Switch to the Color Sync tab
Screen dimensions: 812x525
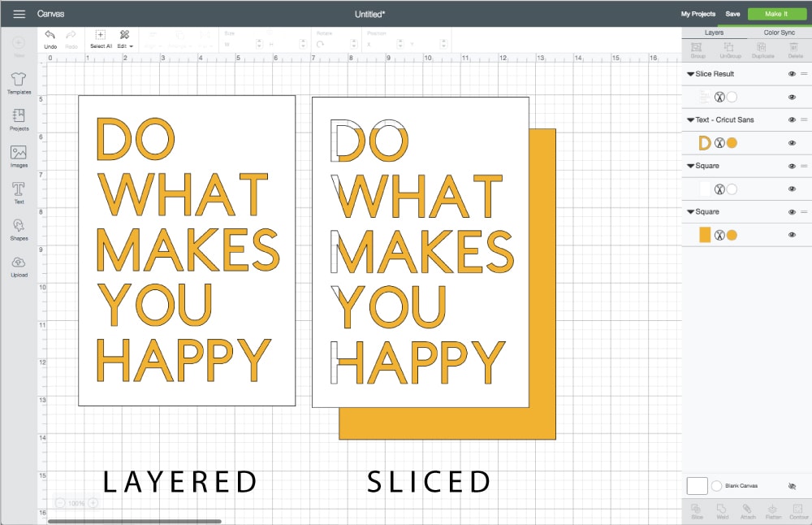(780, 33)
